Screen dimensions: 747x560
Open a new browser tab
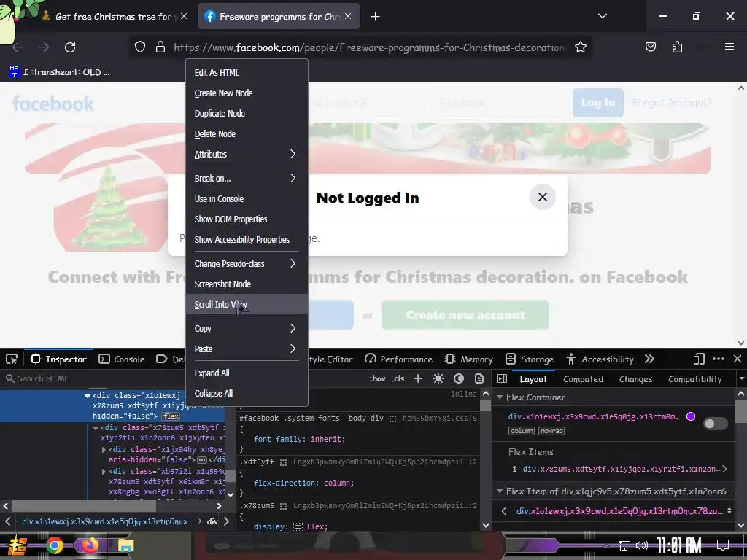(376, 17)
